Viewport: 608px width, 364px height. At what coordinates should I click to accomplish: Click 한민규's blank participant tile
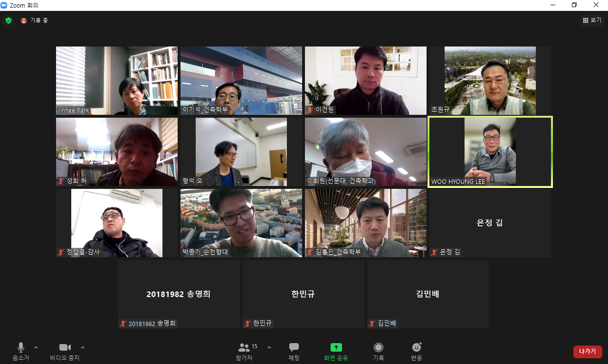(303, 294)
